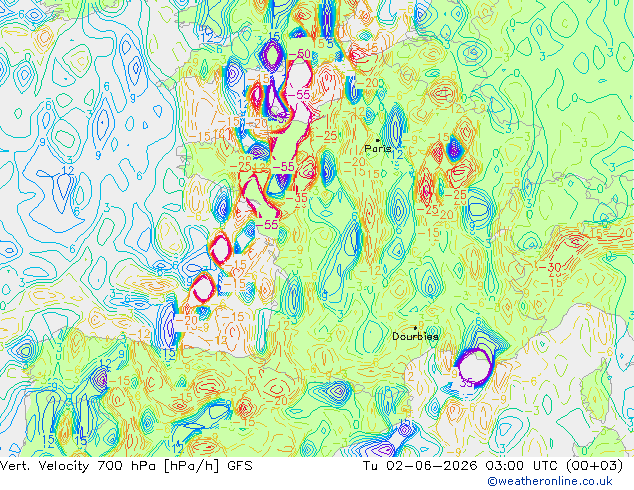634x490 pixels.
Task: Click the weatheronline.co.uk copyright text
Action: coord(550,481)
